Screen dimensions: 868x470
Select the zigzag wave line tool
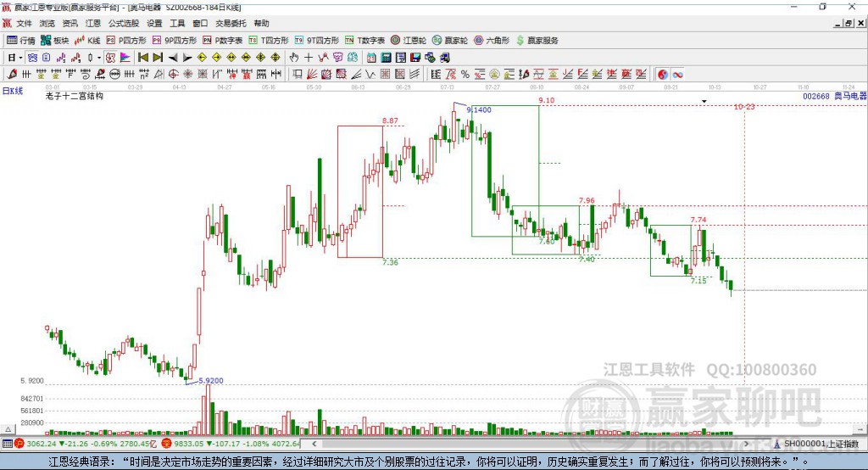pos(370,75)
